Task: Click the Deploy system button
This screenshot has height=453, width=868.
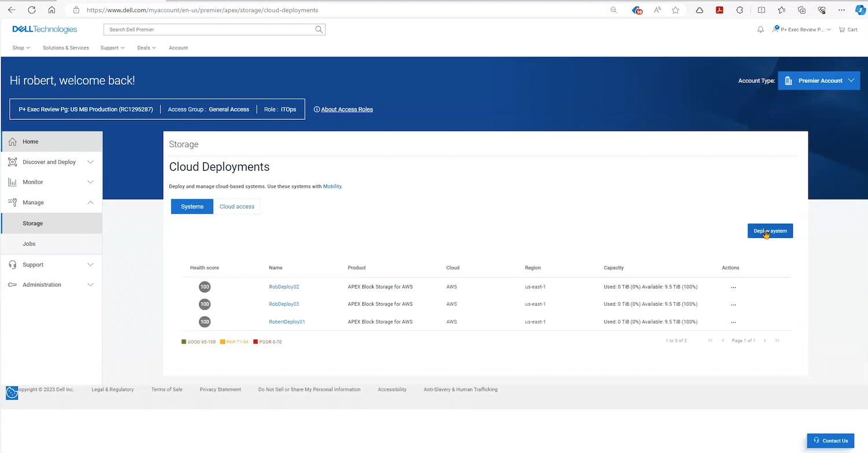Action: tap(770, 231)
